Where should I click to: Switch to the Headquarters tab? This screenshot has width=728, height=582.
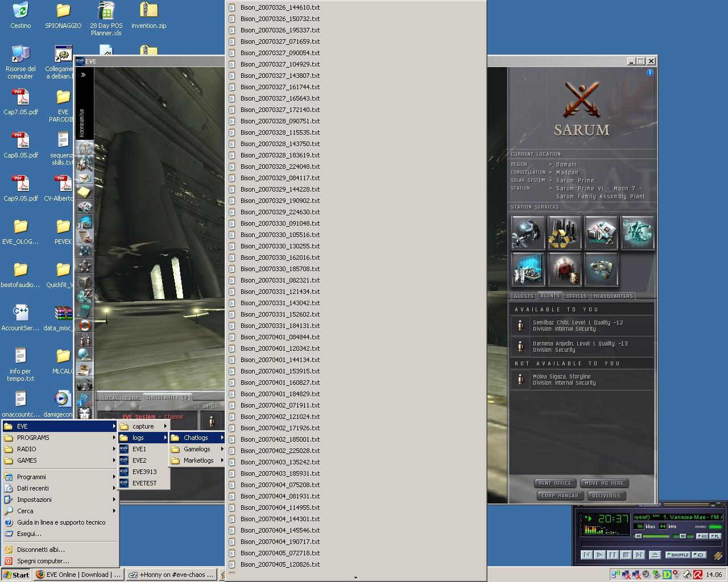click(x=613, y=296)
